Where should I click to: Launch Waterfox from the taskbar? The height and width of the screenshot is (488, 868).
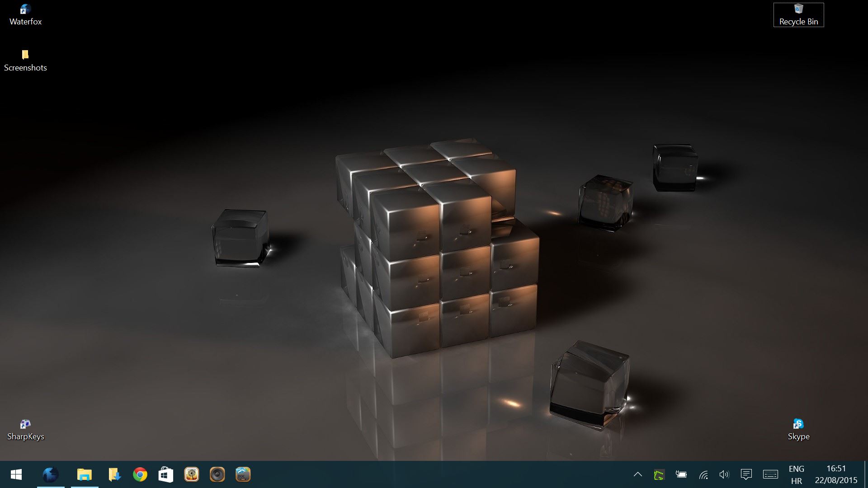click(x=50, y=475)
